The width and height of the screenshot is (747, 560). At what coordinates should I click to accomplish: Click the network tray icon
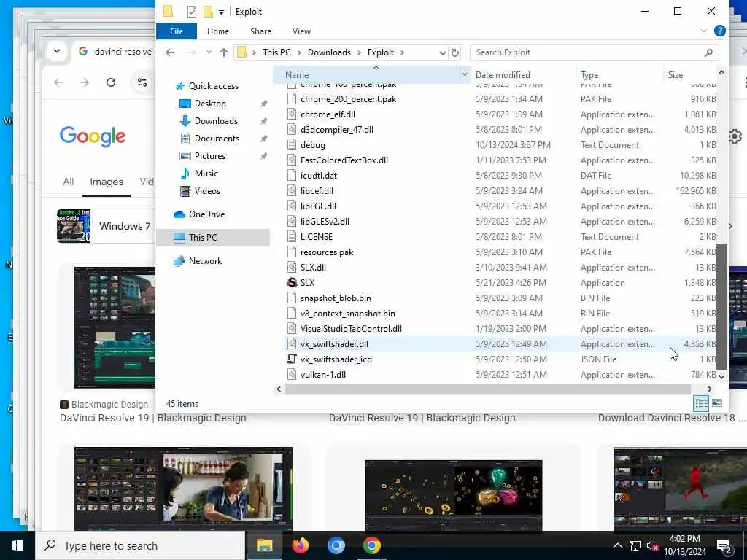click(x=635, y=545)
